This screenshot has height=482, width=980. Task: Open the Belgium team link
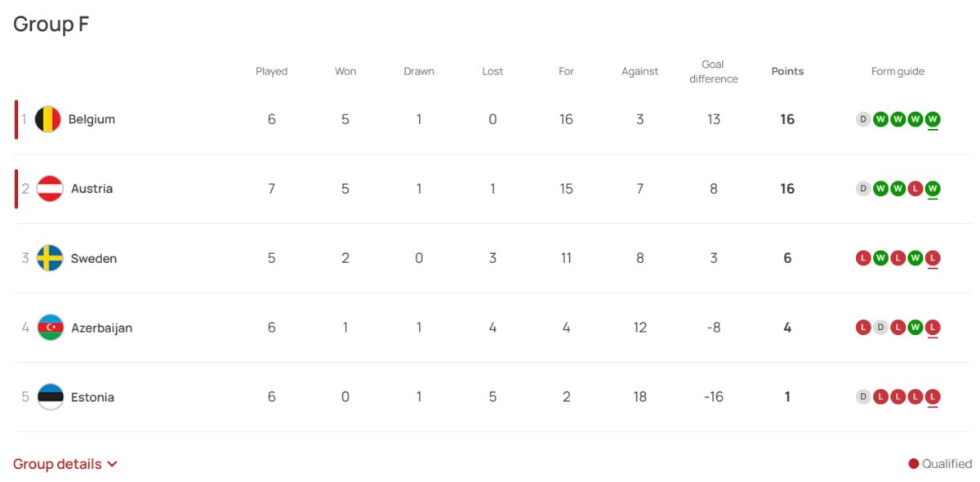pyautogui.click(x=91, y=119)
